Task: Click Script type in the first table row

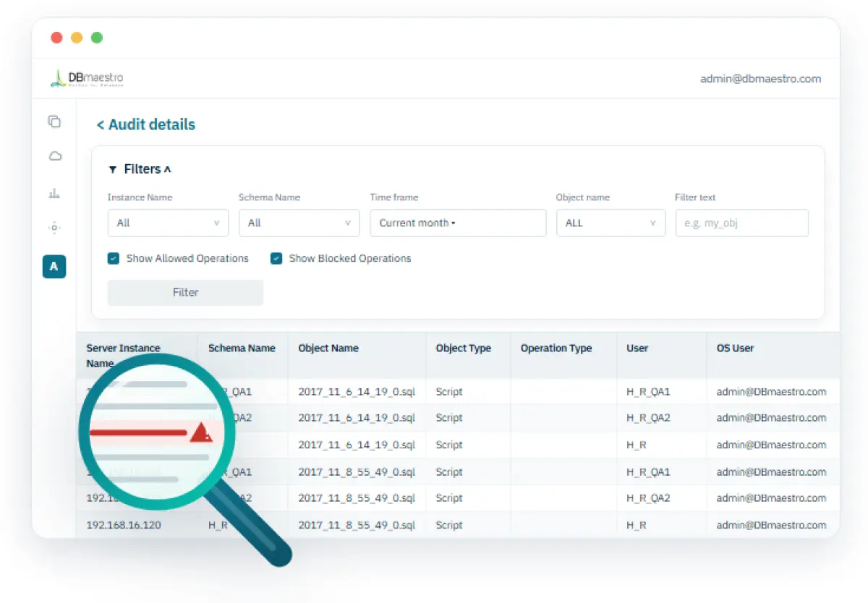Action: [448, 391]
